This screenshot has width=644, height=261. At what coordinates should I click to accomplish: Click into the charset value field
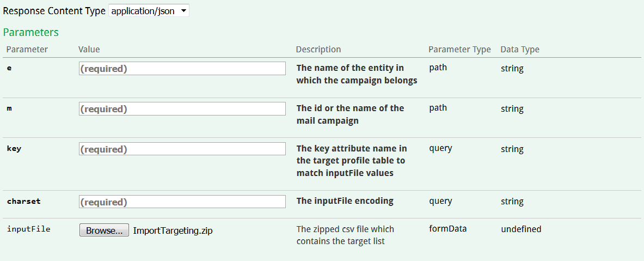pos(182,202)
